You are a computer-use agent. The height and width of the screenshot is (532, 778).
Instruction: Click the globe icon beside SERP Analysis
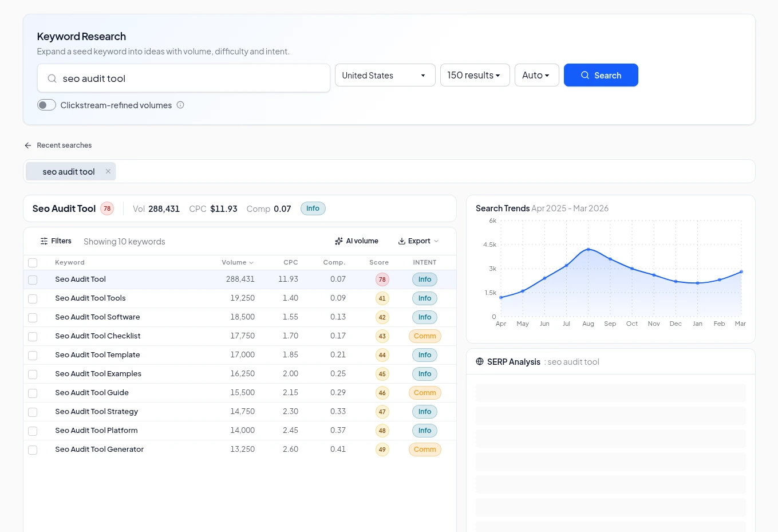coord(480,361)
